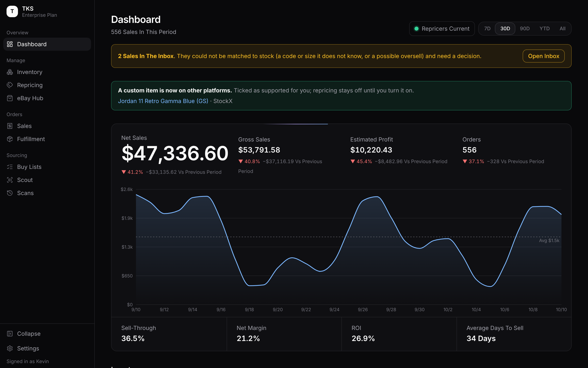Screen dimensions: 588x368
Task: Click the ROI 26.9% stat
Action: click(x=399, y=334)
